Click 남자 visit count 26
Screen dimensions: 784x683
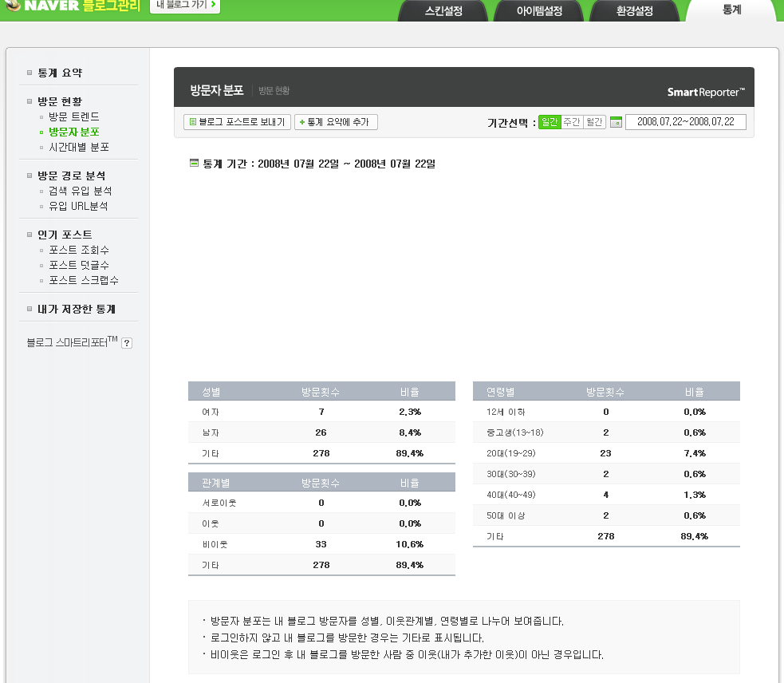point(321,432)
